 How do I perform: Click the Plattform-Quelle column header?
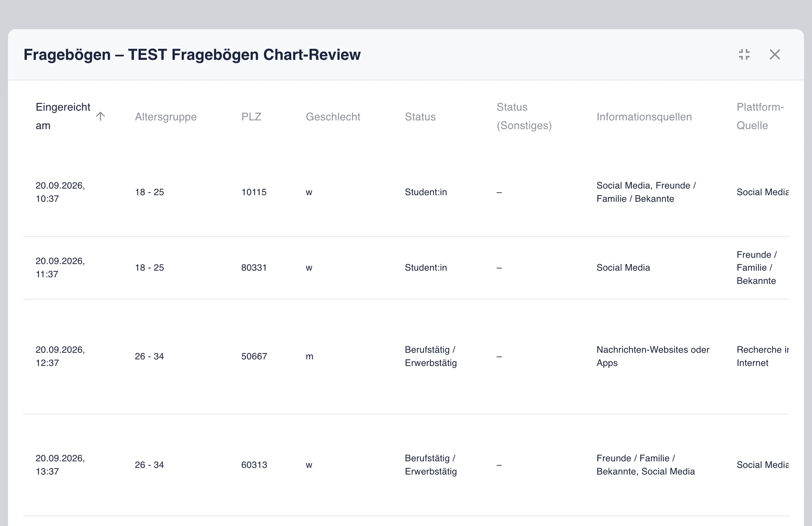[760, 116]
